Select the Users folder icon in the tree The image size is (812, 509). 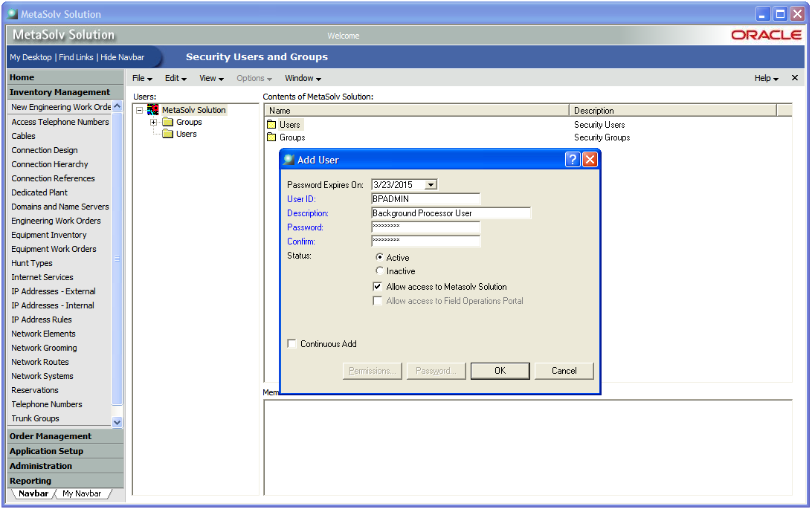[x=167, y=134]
